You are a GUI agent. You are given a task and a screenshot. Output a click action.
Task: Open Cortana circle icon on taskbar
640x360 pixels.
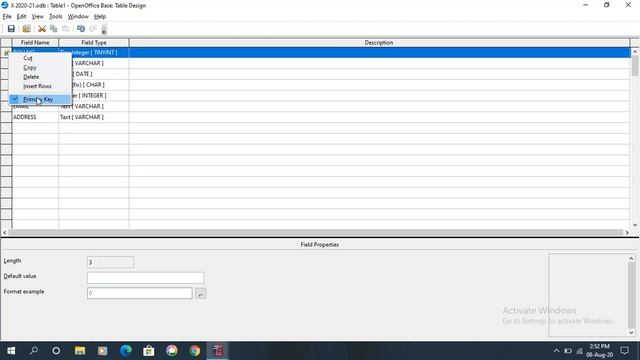56,351
